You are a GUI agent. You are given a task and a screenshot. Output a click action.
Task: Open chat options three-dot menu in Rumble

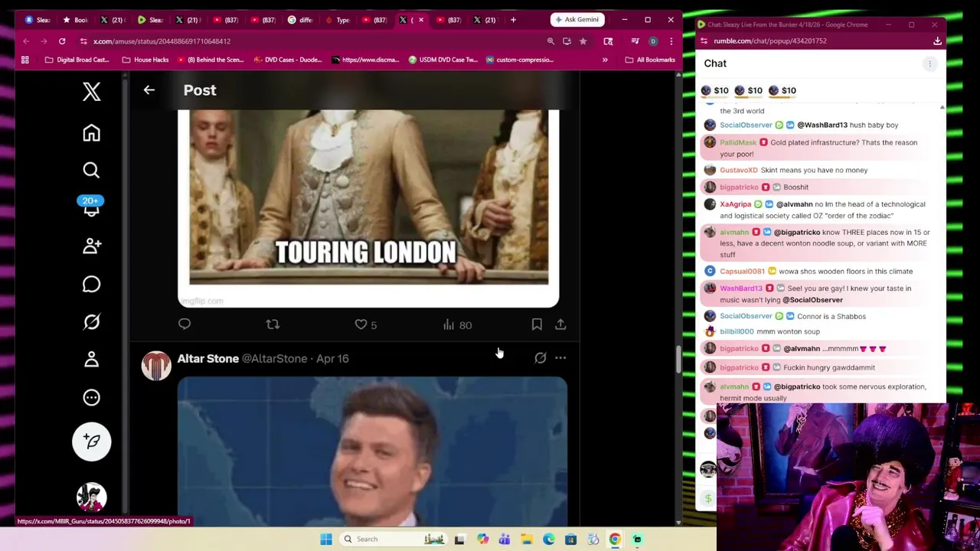point(929,64)
